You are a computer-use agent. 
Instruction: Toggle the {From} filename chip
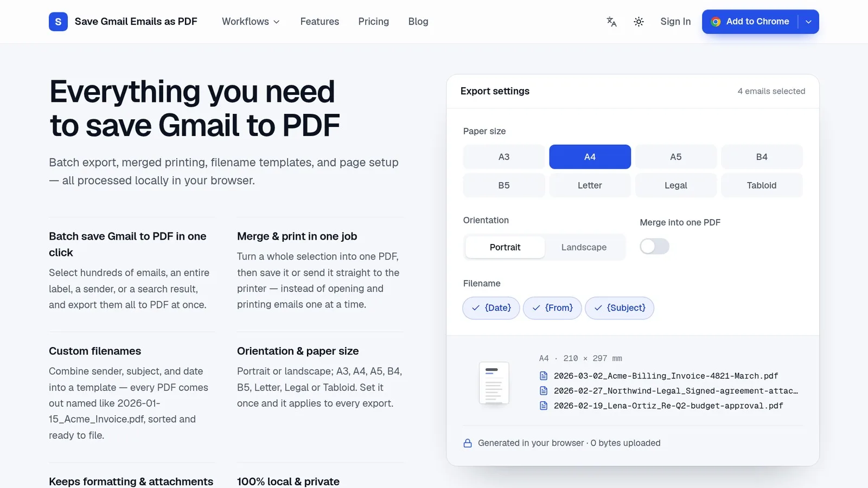552,308
